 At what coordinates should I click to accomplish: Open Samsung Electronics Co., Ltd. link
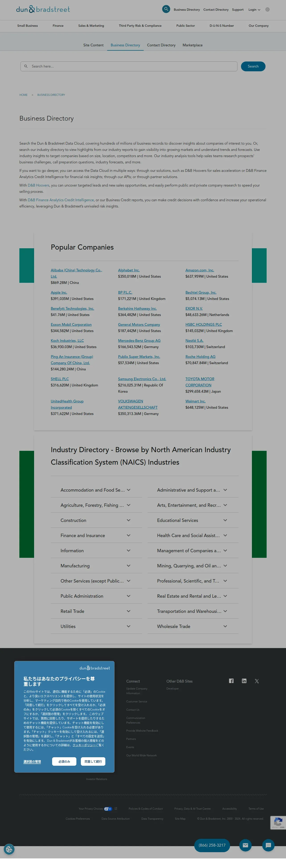(x=142, y=379)
